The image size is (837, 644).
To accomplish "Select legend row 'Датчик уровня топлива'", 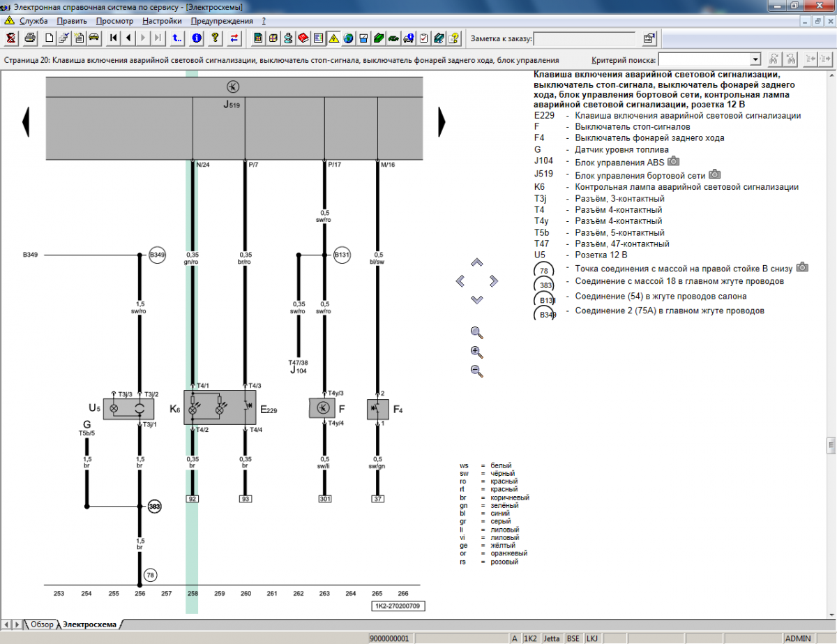I will click(621, 150).
